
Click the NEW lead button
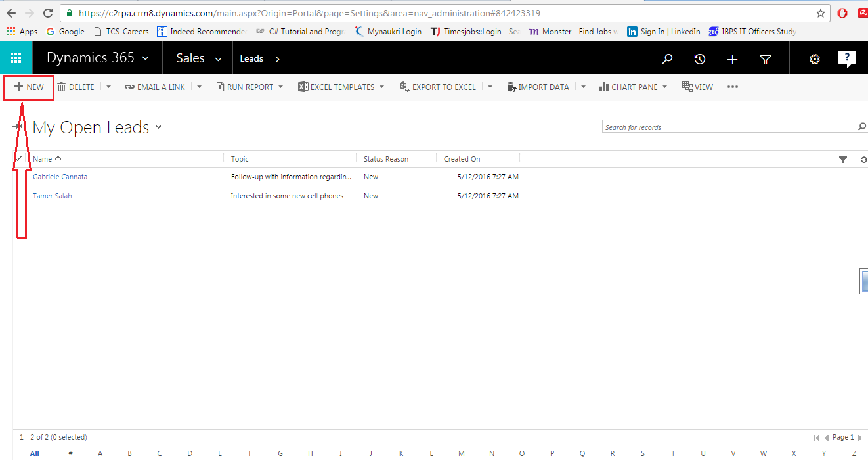tap(29, 87)
